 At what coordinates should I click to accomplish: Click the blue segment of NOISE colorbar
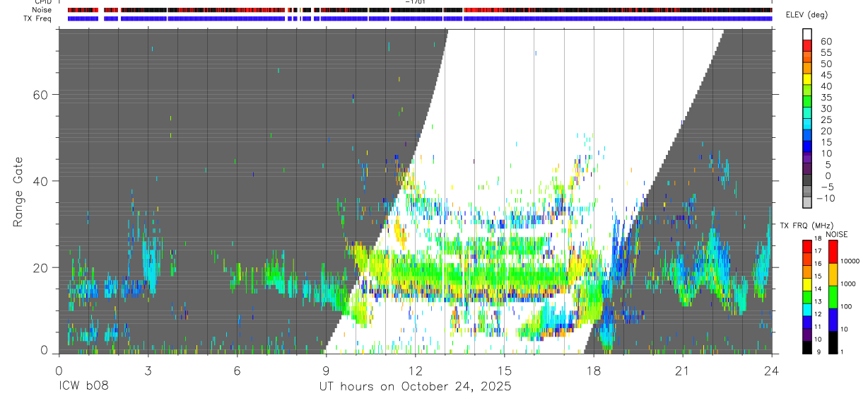tap(833, 320)
